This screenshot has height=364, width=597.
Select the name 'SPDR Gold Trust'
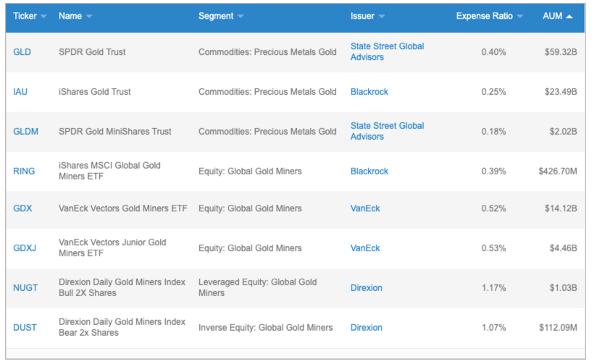[x=92, y=52]
